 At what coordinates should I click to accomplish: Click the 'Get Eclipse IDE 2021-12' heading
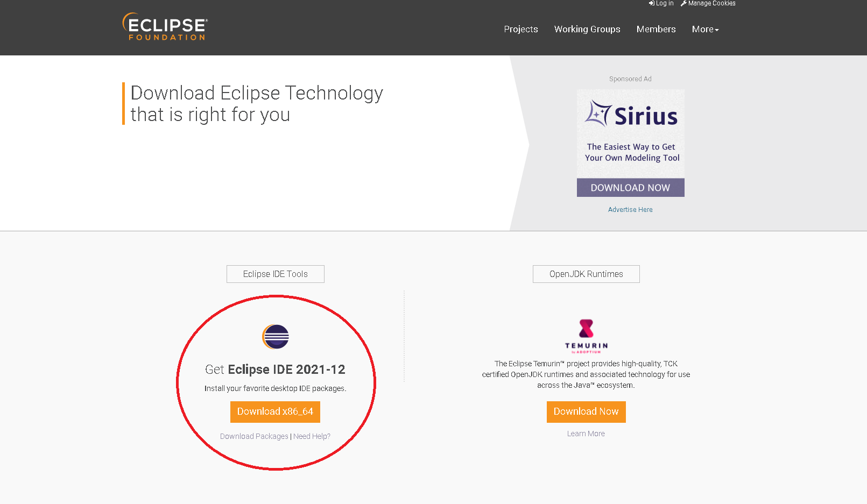pyautogui.click(x=275, y=370)
